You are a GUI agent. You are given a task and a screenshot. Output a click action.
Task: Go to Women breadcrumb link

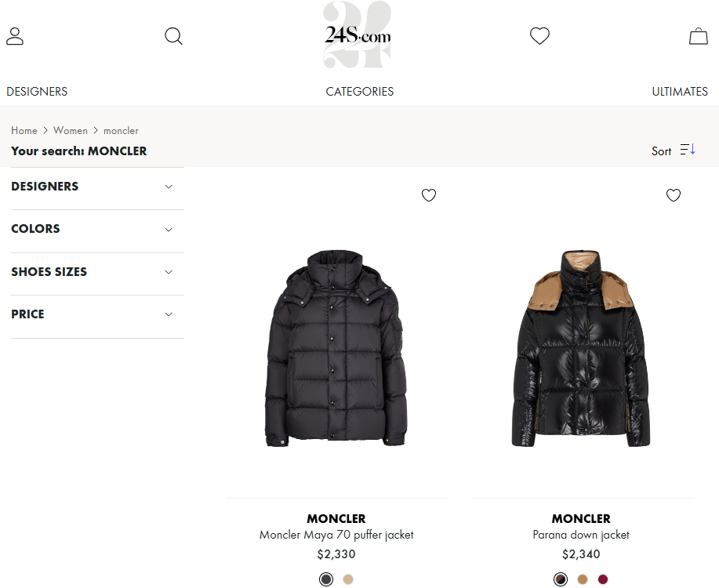(70, 131)
